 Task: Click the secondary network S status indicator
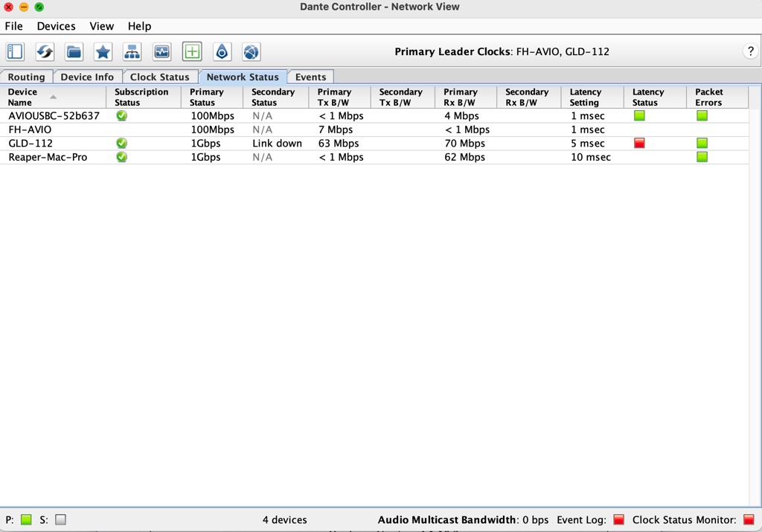[x=60, y=520]
